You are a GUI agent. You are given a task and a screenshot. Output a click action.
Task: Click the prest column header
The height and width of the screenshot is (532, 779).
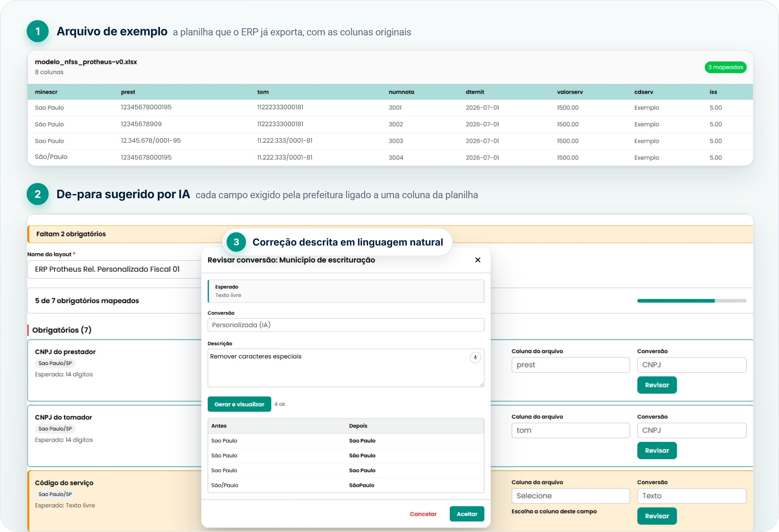pyautogui.click(x=128, y=92)
